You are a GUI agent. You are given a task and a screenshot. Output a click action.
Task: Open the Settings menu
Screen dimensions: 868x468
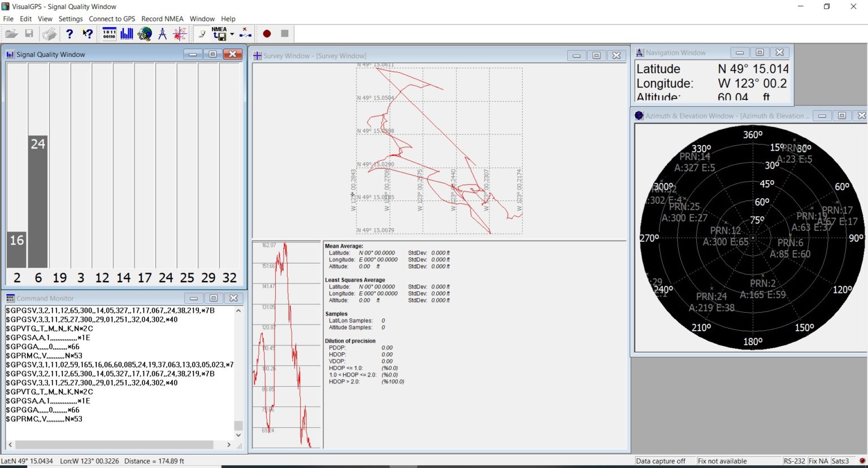pyautogui.click(x=71, y=19)
